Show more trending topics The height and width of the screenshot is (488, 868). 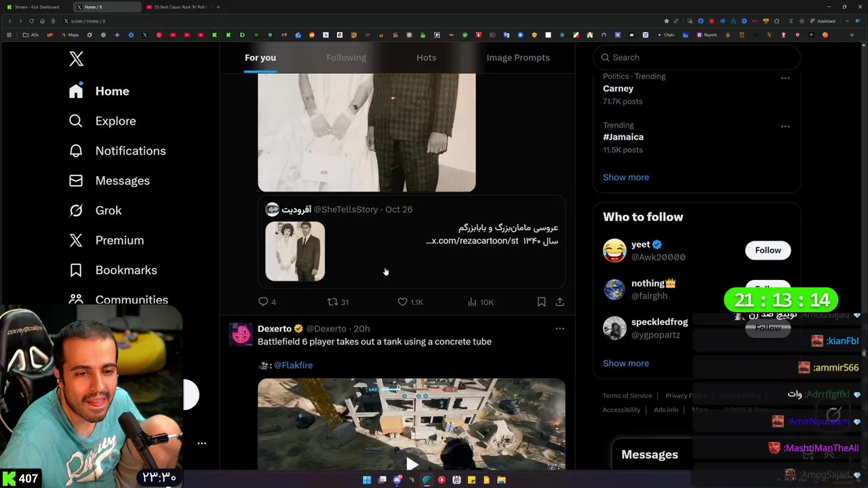click(x=626, y=177)
